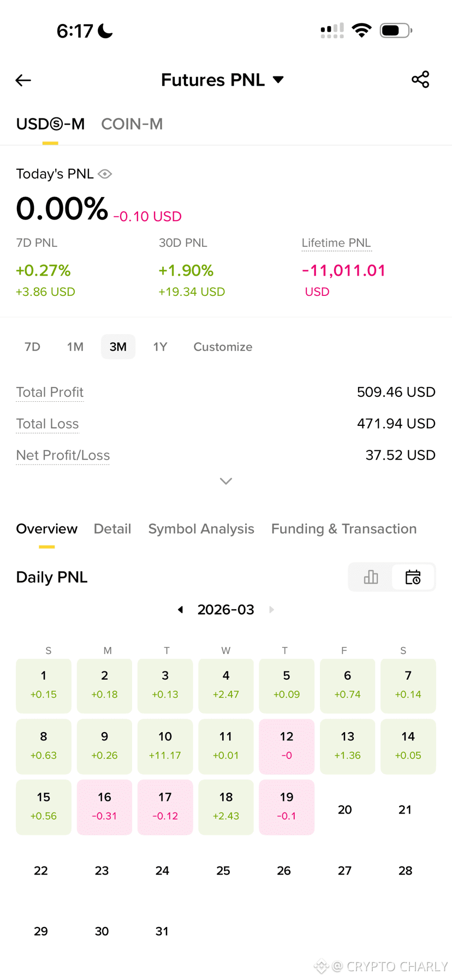
Task: Select March 10 calendar cell
Action: [165, 746]
